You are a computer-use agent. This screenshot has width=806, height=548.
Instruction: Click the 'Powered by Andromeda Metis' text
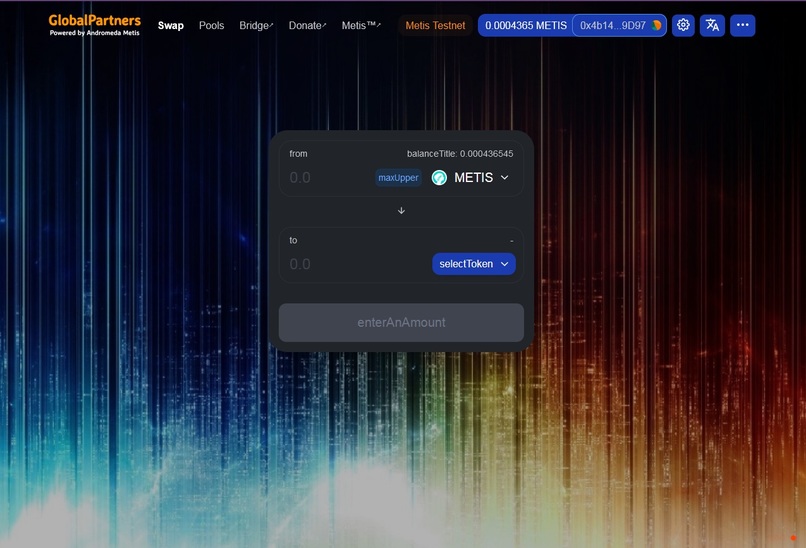click(x=95, y=33)
